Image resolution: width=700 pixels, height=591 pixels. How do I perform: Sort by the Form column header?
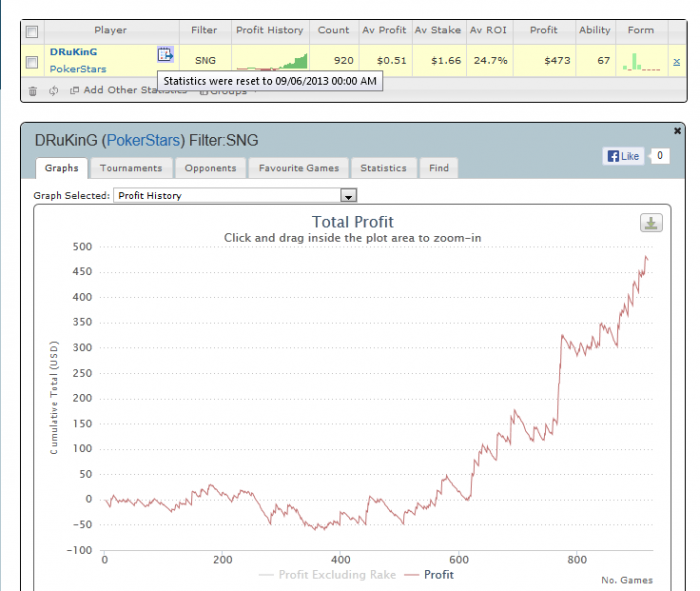click(641, 30)
